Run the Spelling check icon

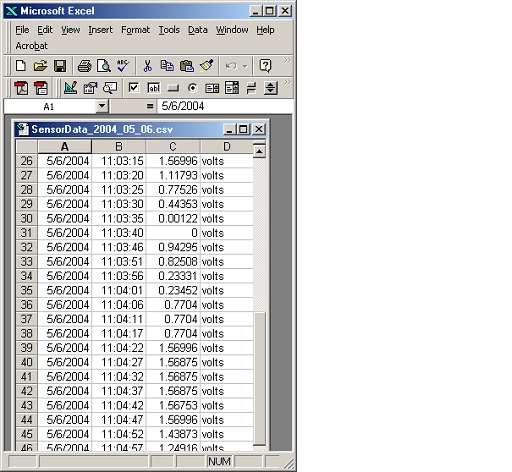coord(123,66)
